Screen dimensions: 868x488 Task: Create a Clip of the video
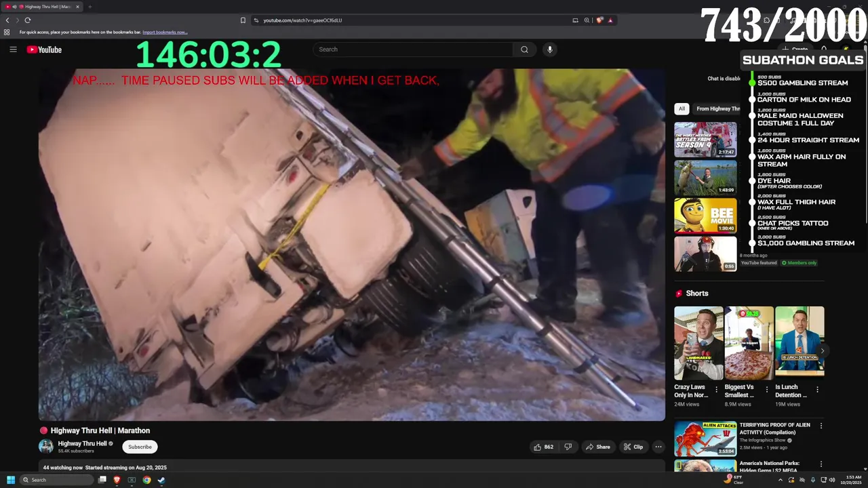tap(633, 447)
